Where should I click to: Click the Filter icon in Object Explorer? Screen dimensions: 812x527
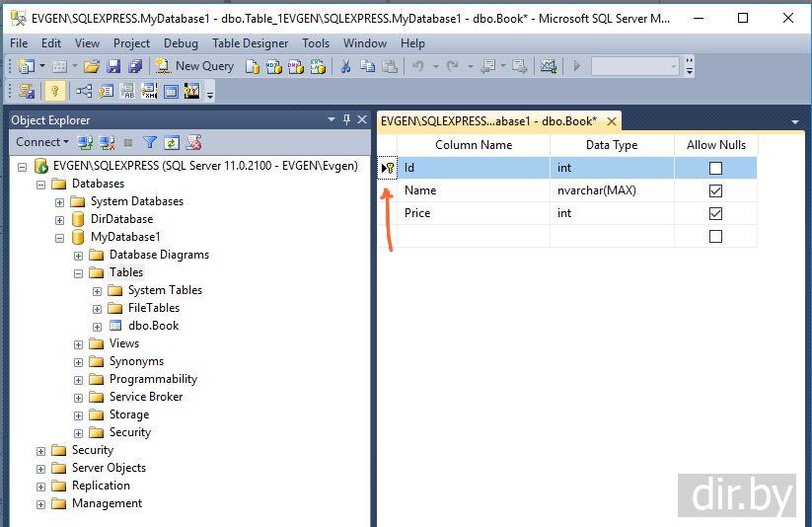point(150,142)
